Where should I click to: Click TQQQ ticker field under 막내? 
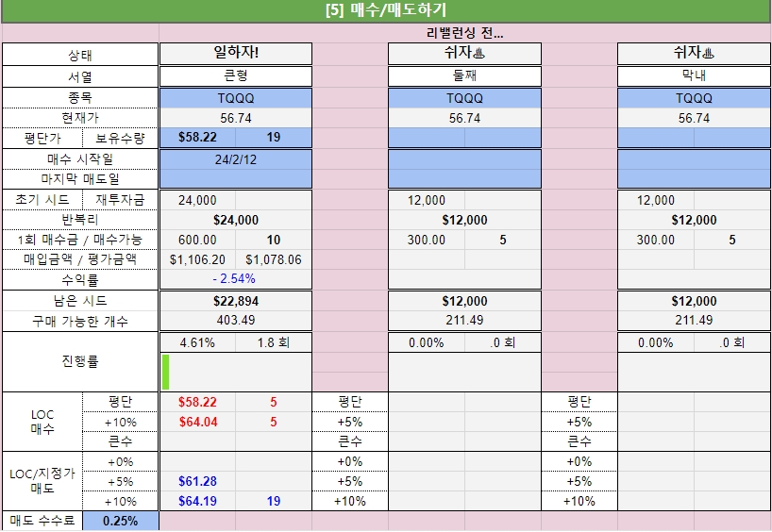coord(694,98)
